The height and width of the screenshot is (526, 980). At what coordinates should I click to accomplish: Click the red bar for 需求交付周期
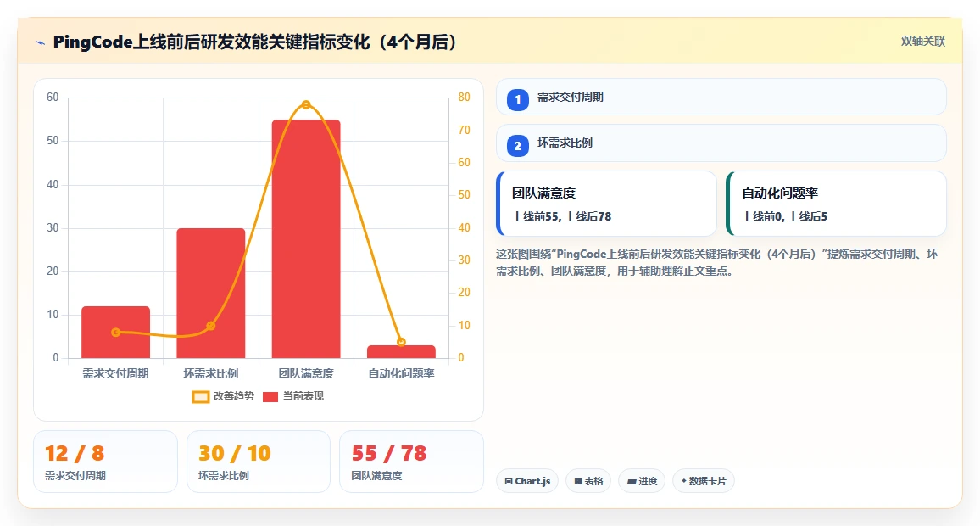point(115,332)
